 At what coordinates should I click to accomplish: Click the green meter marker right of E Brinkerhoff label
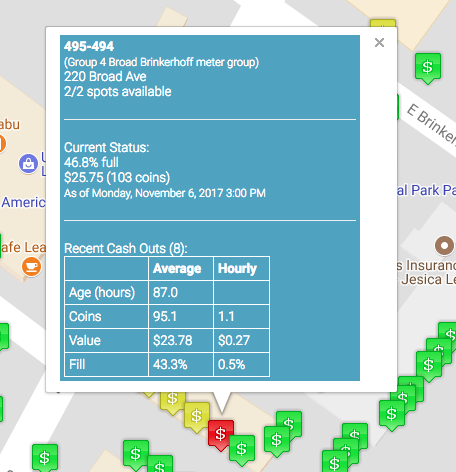coord(428,68)
